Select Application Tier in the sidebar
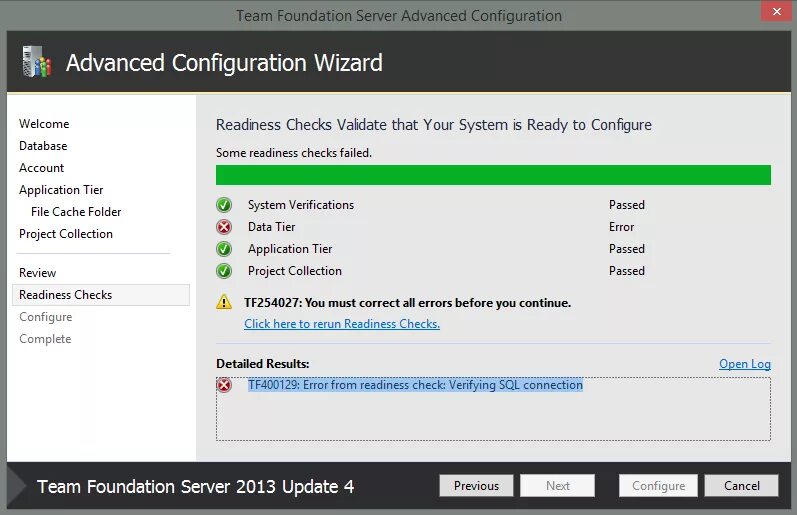The height and width of the screenshot is (515, 797). [x=61, y=190]
